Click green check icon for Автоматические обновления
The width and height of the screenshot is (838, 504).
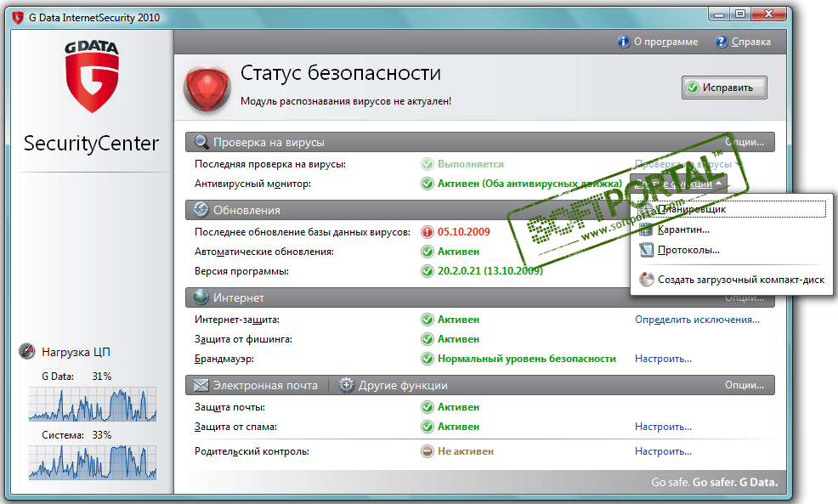pos(427,252)
